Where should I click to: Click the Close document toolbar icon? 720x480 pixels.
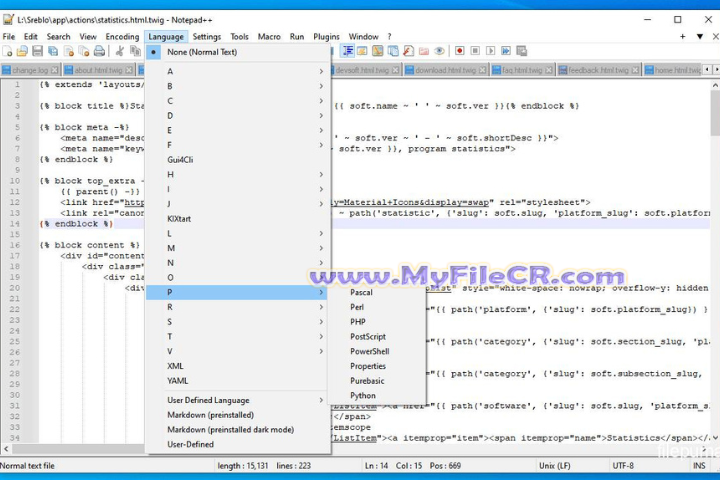69,51
